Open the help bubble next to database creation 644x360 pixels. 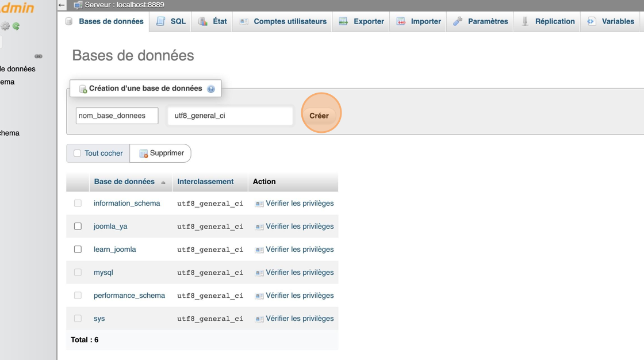(211, 89)
